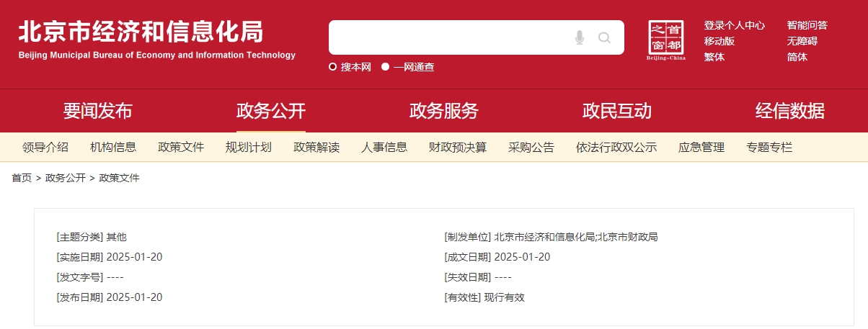Go to 领导介绍 submenu item
This screenshot has height=329, width=868.
(x=45, y=148)
